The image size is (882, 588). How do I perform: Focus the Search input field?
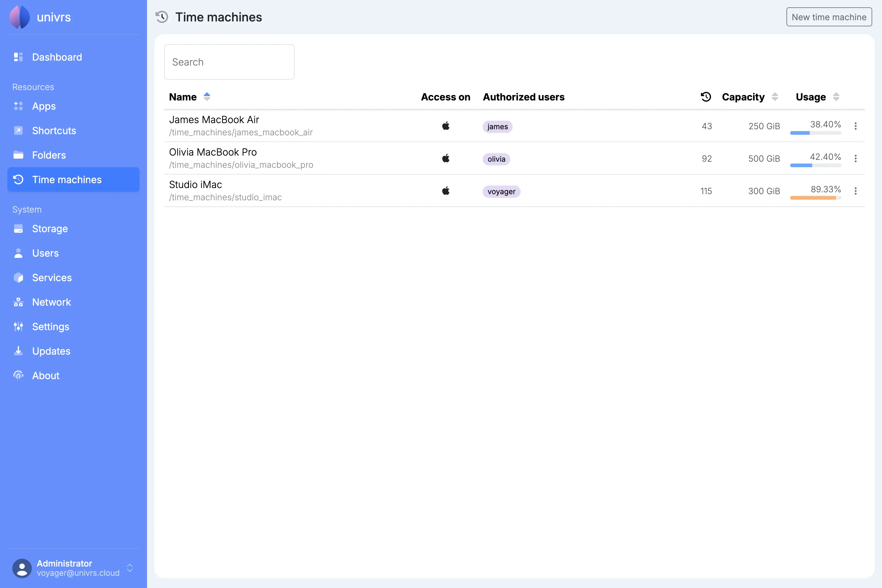229,62
